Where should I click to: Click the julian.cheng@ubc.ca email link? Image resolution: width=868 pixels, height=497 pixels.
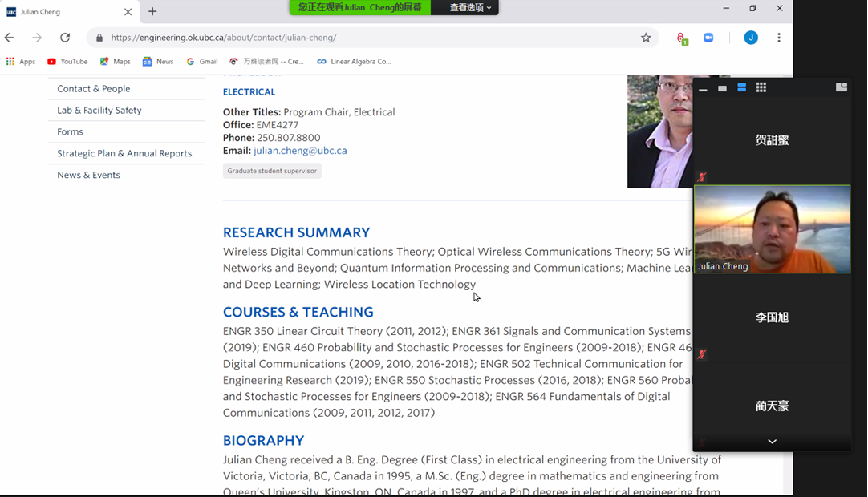point(300,151)
